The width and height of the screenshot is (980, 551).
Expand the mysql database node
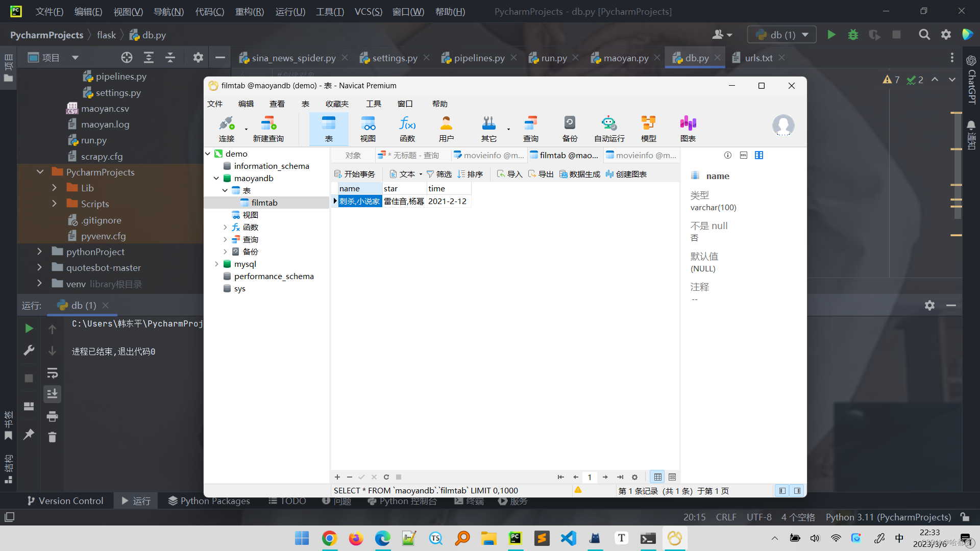pos(216,264)
